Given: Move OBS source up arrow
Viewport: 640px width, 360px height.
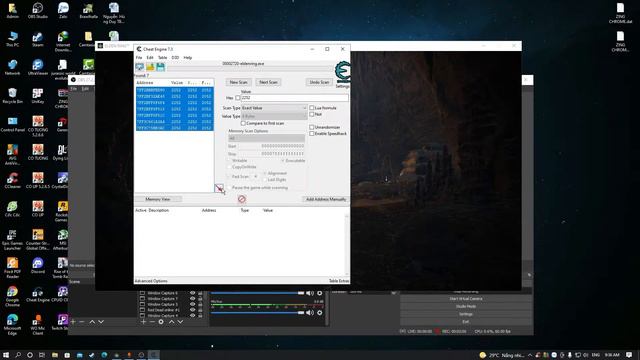Looking at the screenshot, I should (x=171, y=322).
